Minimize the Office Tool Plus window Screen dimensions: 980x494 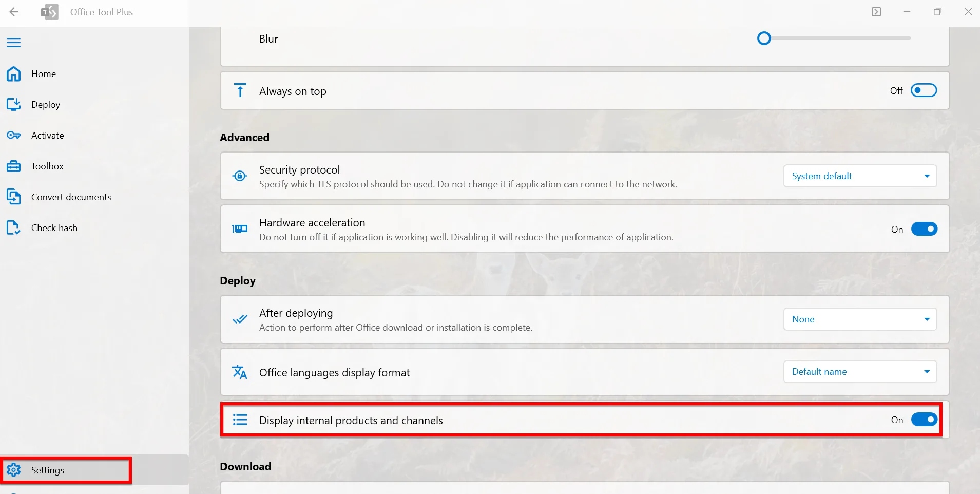pyautogui.click(x=907, y=12)
